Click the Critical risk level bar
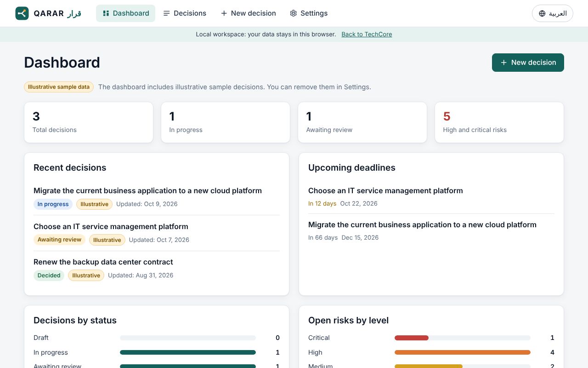The image size is (588, 368). point(463,338)
